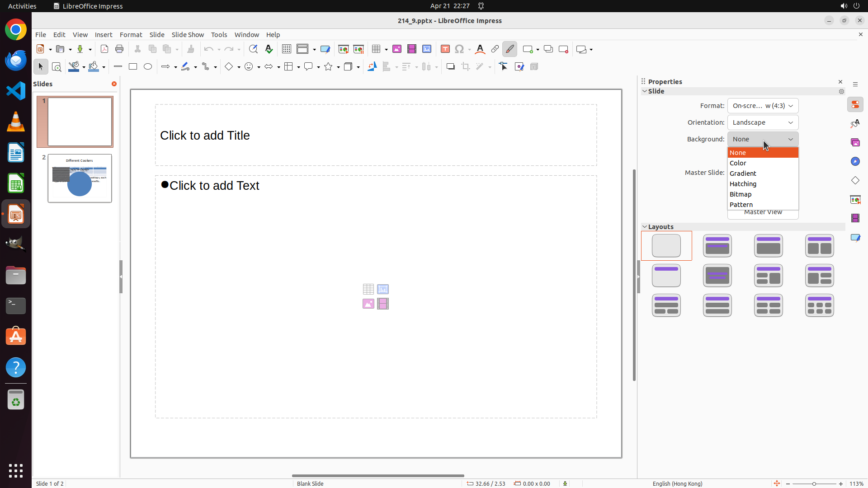Screen dimensions: 868x488
Task: Click the Insert Table icon
Action: (x=376, y=49)
